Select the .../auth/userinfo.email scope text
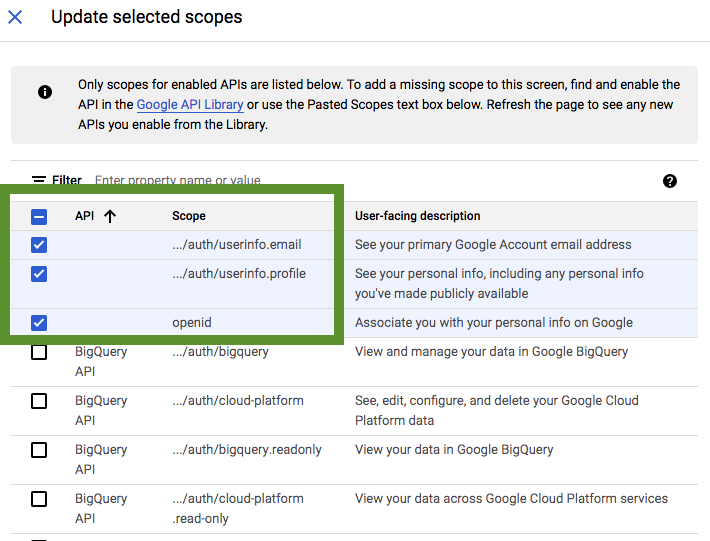This screenshot has height=541, width=710. click(236, 245)
